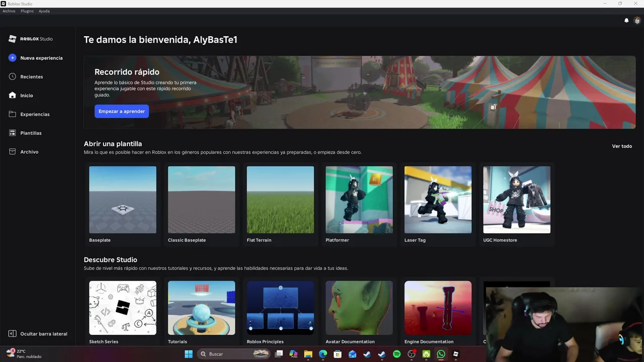The height and width of the screenshot is (362, 644).
Task: Open Microsoft Edge from taskbar
Action: (323, 354)
